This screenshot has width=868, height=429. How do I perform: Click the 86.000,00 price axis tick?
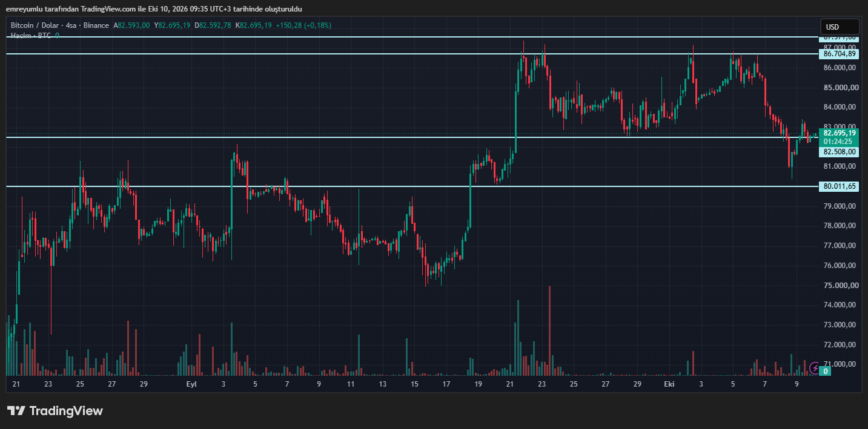pyautogui.click(x=841, y=68)
